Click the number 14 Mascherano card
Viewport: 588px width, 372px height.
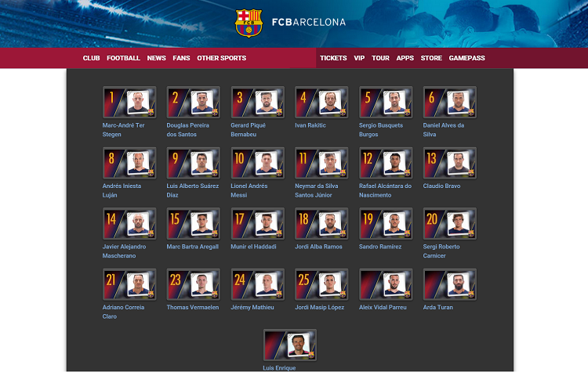pos(129,224)
